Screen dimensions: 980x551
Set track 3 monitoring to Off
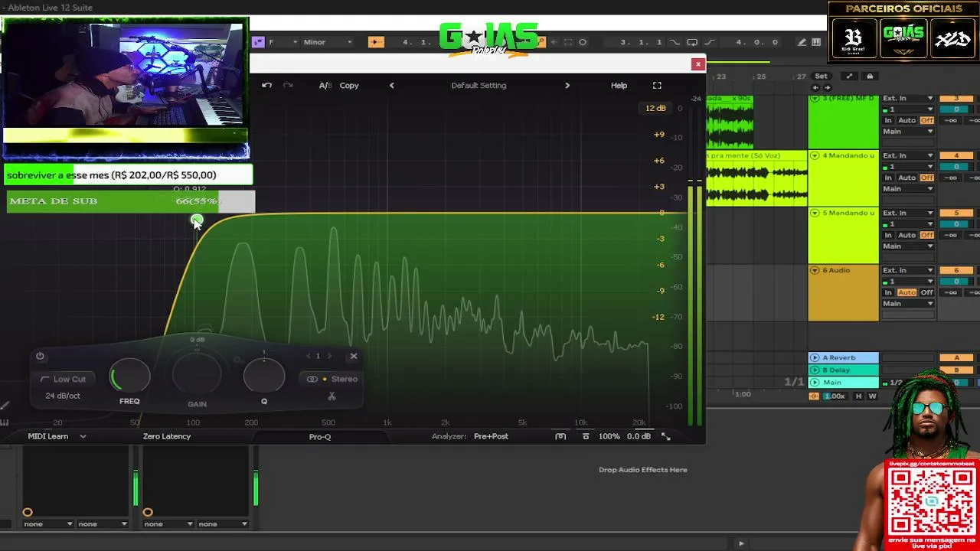(x=926, y=120)
